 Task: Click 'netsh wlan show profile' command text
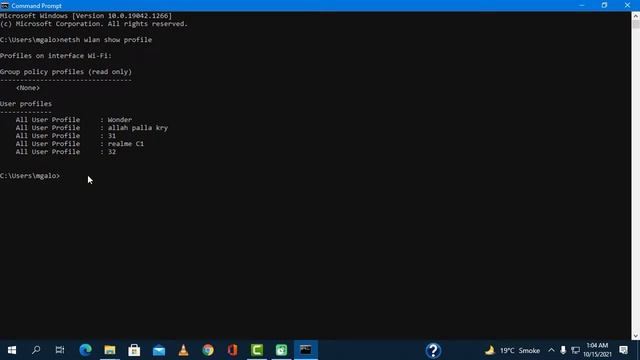106,40
